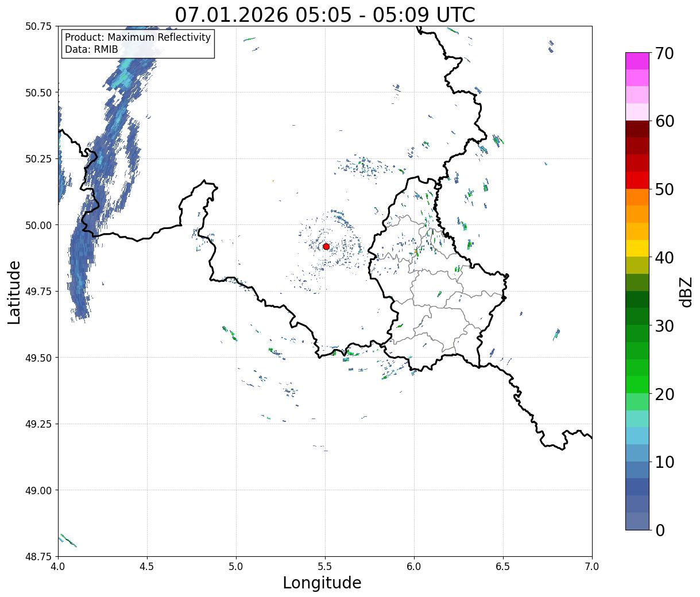Click the magenta top colorbar segment
Image resolution: width=700 pixels, height=597 pixels.
tap(637, 61)
